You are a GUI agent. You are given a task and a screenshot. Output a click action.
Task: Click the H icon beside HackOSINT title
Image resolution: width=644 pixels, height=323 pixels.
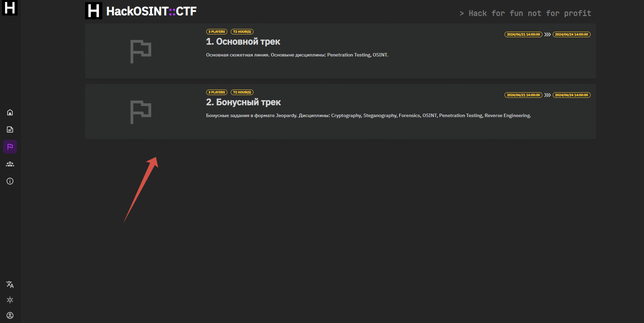[x=94, y=11]
